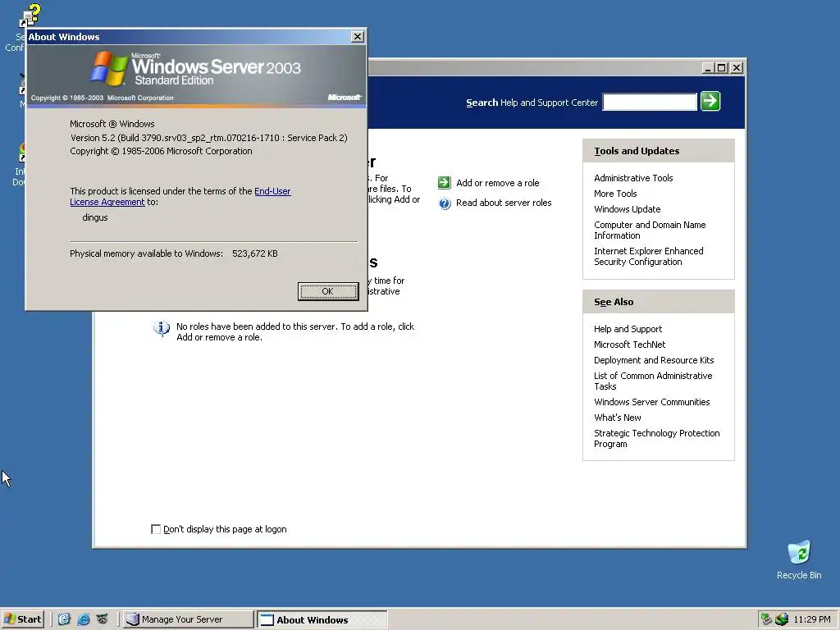The width and height of the screenshot is (840, 630).
Task: Click the Search Help and Support Center field
Action: 650,102
